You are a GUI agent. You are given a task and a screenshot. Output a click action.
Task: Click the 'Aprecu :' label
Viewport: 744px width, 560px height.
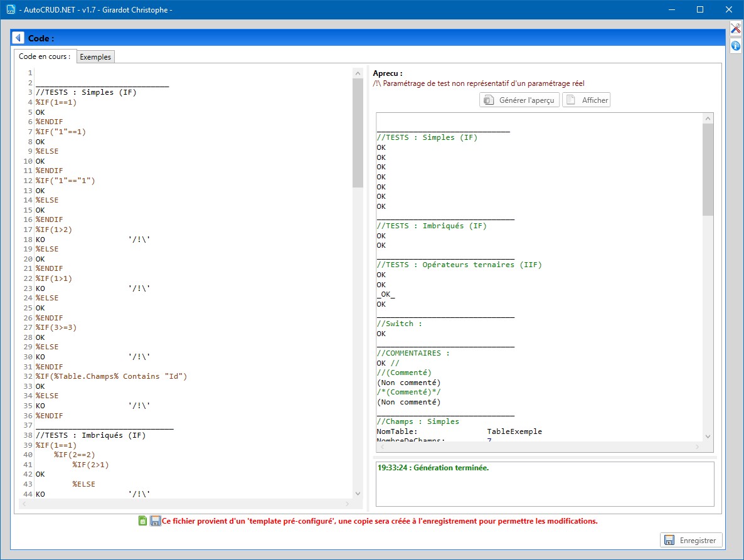[388, 73]
